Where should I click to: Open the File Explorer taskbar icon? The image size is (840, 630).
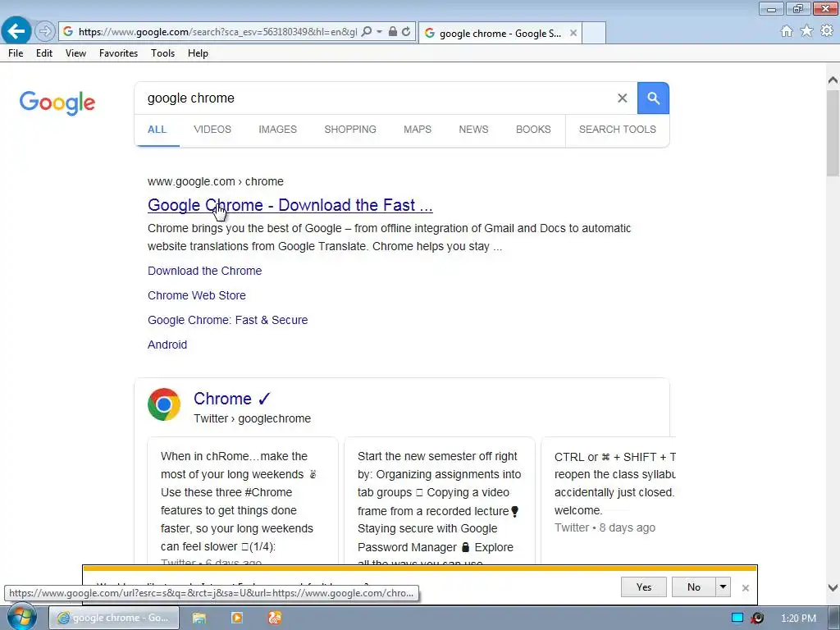(x=199, y=619)
